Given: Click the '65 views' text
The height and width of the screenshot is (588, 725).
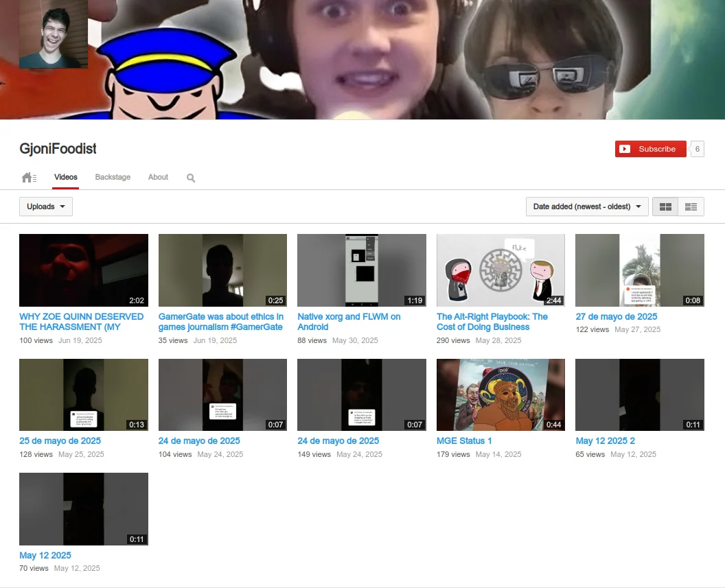Looking at the screenshot, I should pos(590,454).
